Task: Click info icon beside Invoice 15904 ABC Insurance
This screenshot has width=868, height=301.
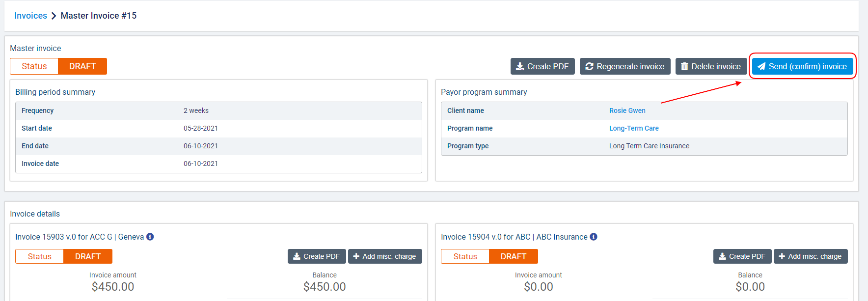Action: click(594, 237)
